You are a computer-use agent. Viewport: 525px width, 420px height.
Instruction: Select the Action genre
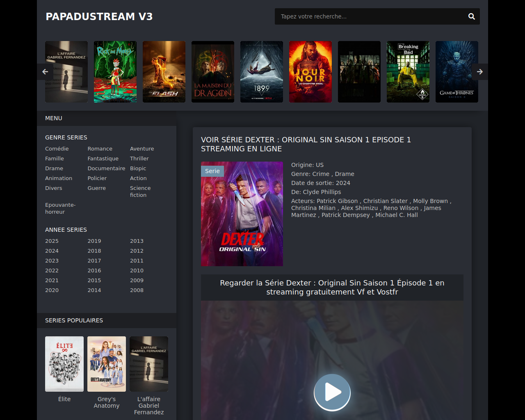click(x=138, y=178)
